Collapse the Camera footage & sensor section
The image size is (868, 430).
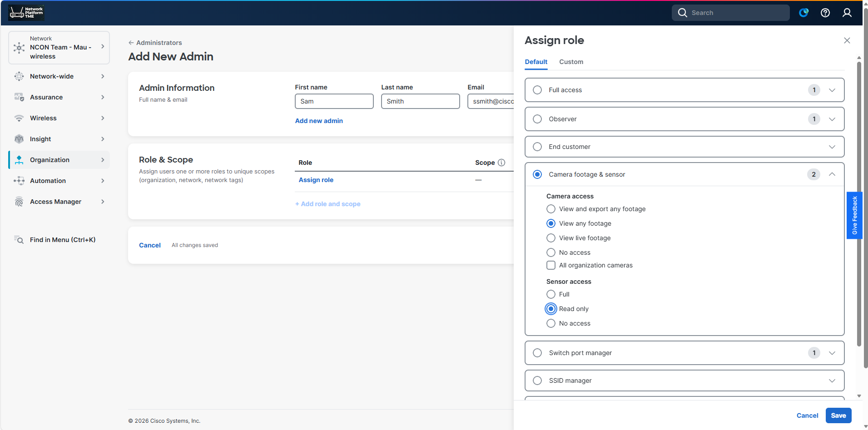tap(832, 174)
